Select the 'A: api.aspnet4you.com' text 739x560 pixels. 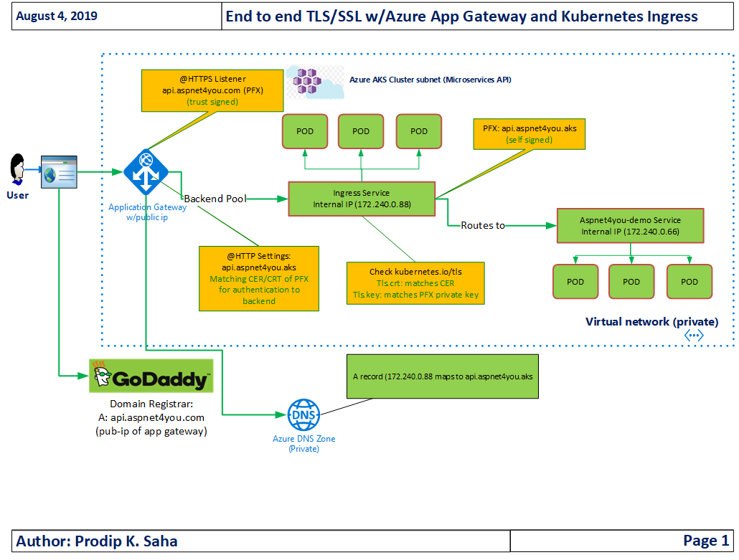151,418
